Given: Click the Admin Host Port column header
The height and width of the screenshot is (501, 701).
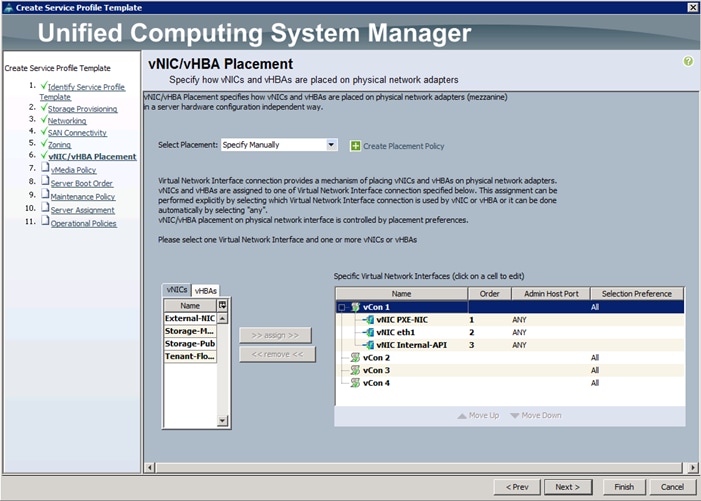Looking at the screenshot, I should click(x=551, y=294).
